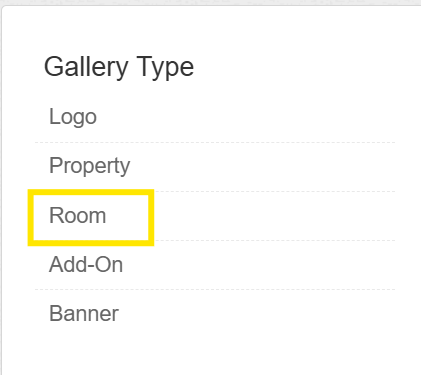Image resolution: width=421 pixels, height=375 pixels.
Task: Switch the gallery to Property images
Action: coord(89,166)
